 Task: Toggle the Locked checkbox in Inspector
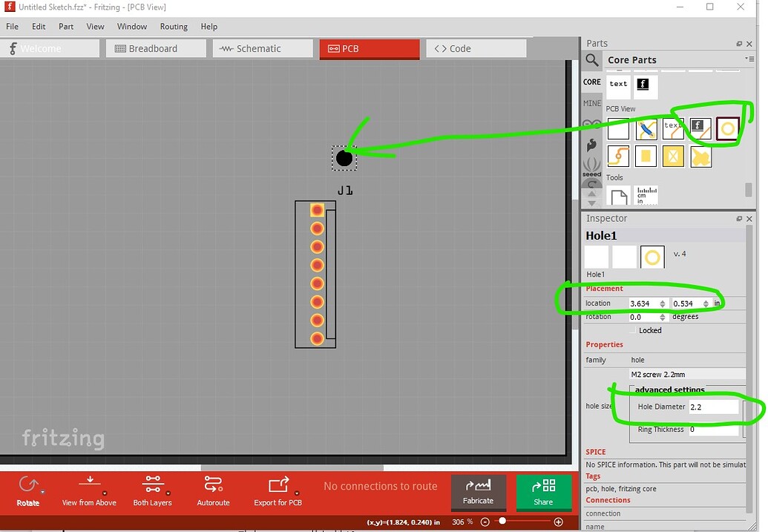coord(633,330)
